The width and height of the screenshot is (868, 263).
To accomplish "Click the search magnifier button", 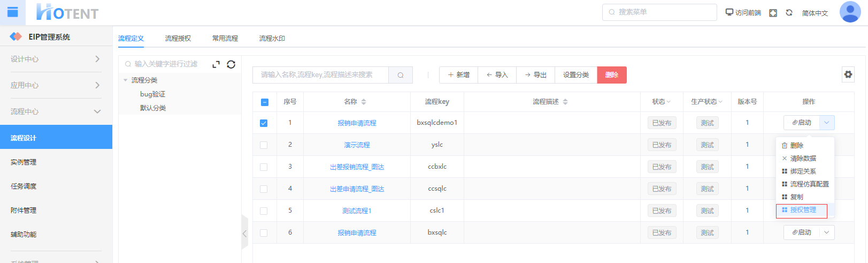I will (x=401, y=75).
